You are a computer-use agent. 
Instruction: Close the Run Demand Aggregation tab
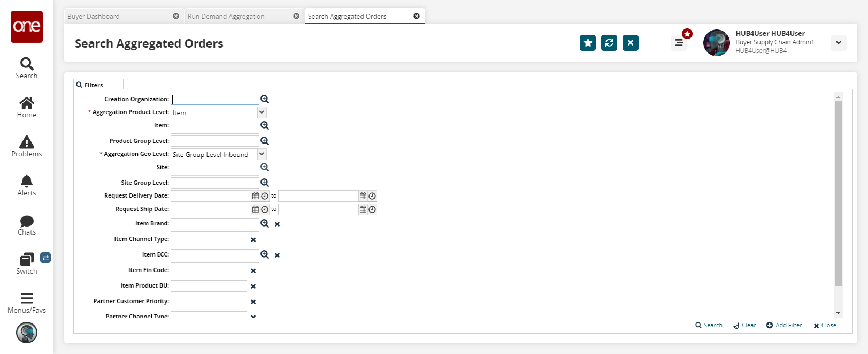[x=296, y=16]
